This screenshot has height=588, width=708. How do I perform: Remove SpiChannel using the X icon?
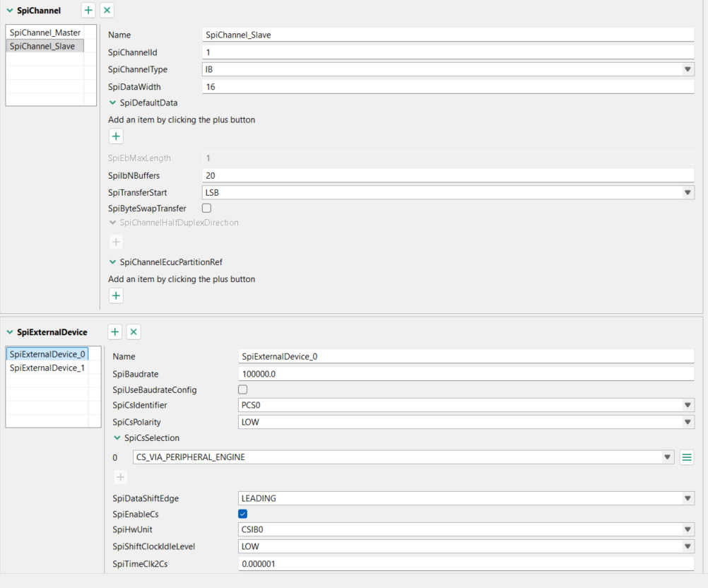point(107,10)
